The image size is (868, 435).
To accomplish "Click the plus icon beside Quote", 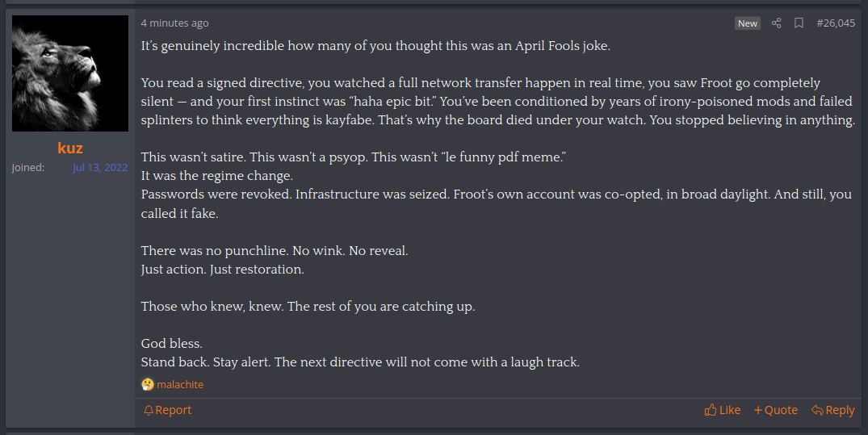I will (757, 410).
